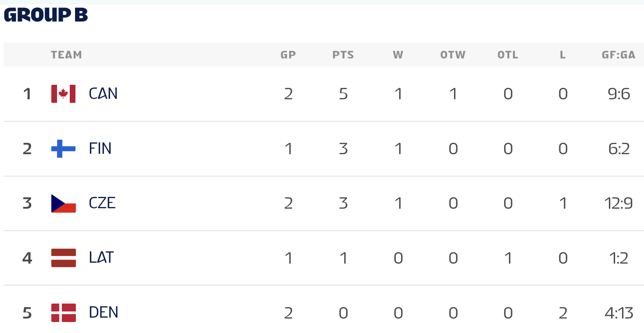644x333 pixels.
Task: Click the GP column header
Action: tap(288, 55)
